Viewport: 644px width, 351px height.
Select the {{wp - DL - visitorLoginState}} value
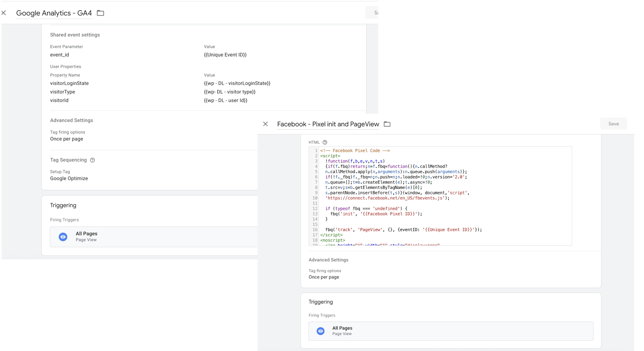tap(237, 83)
